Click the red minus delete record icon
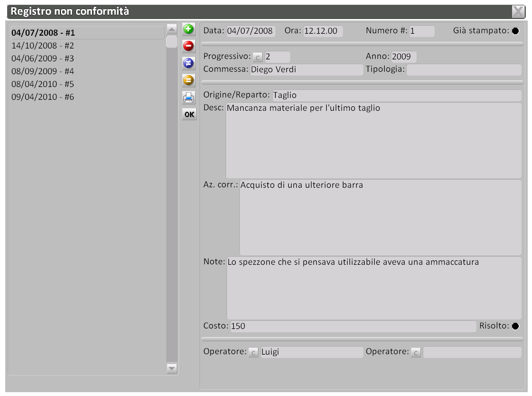This screenshot has height=396, width=532. [189, 46]
